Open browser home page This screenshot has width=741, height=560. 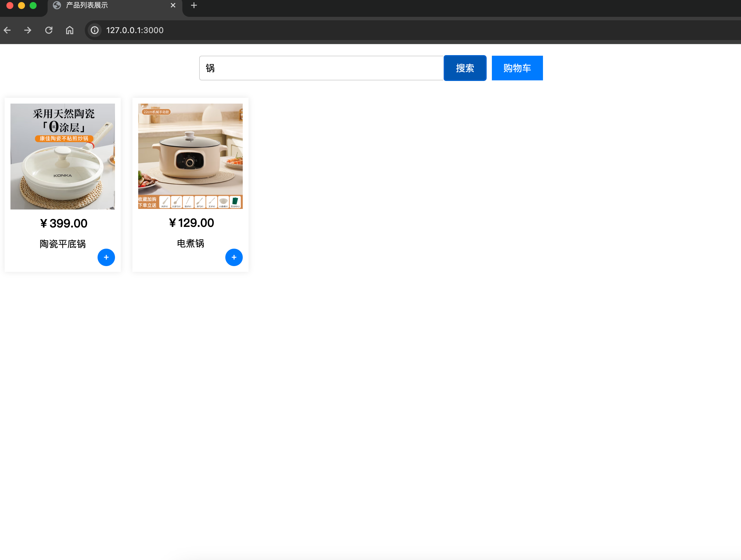coord(70,30)
